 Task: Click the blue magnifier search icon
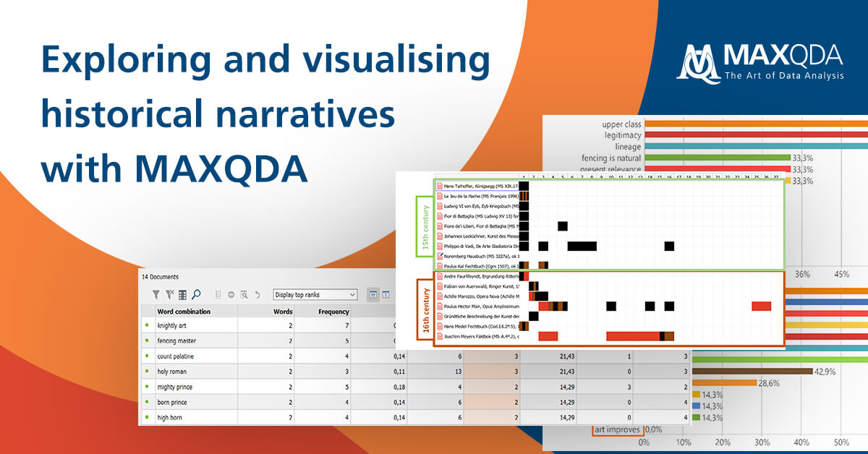[196, 294]
